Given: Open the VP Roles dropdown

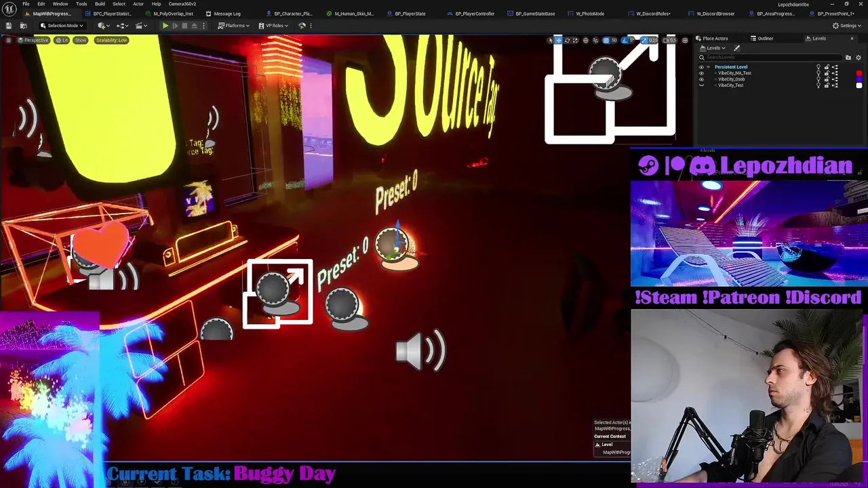Looking at the screenshot, I should [274, 26].
